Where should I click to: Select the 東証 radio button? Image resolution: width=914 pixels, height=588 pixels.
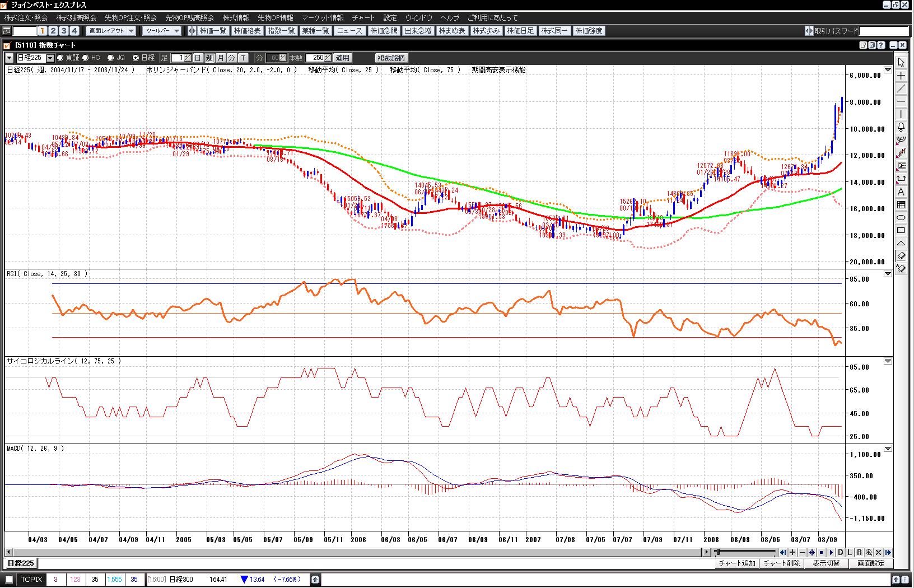click(x=60, y=58)
